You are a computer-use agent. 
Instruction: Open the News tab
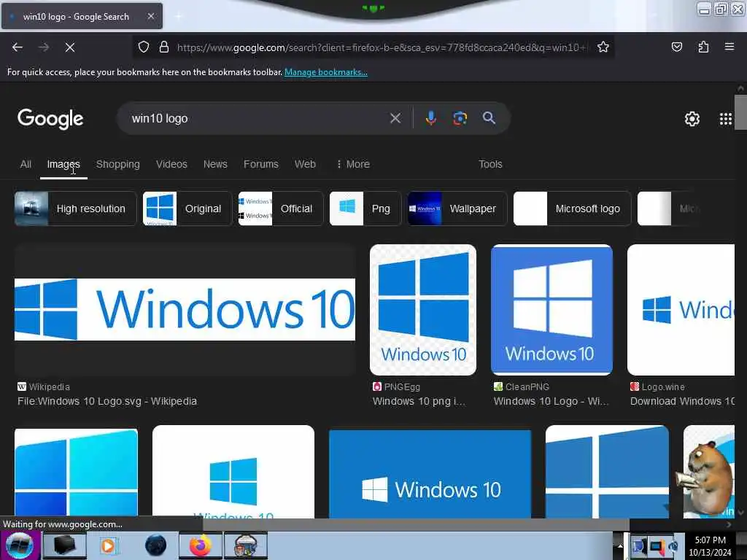(x=215, y=164)
